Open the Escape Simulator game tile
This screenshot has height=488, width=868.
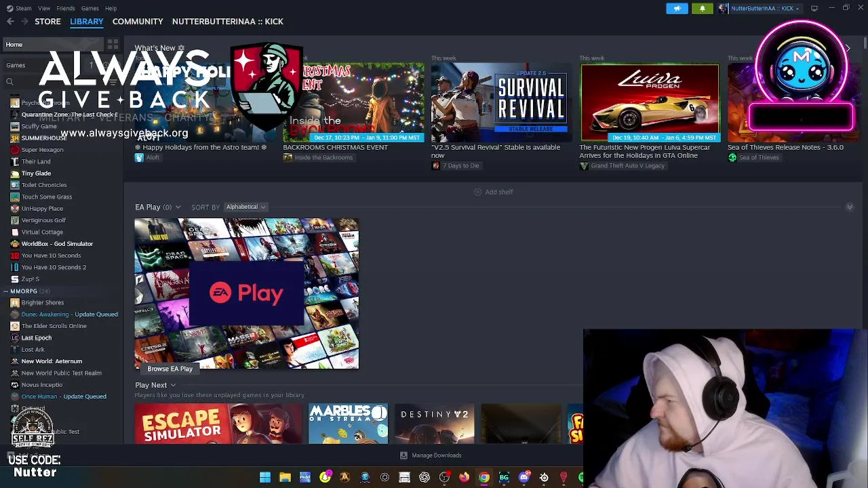coord(218,424)
